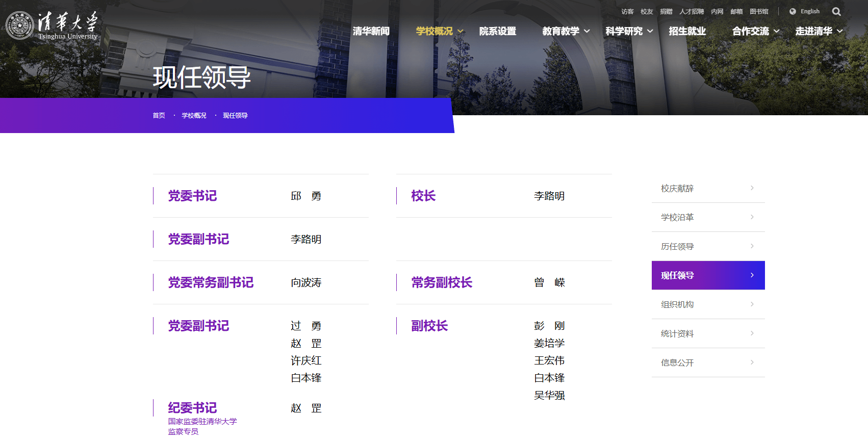Go to 首页 in breadcrumb
Screen dimensions: 868x442
click(x=159, y=116)
